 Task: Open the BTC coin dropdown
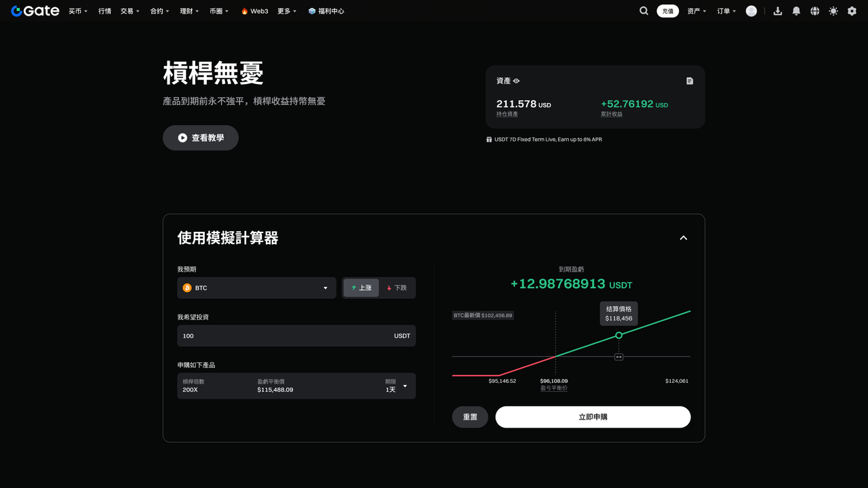[256, 288]
